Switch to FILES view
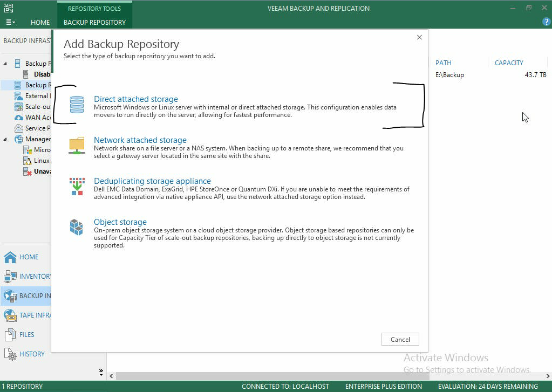The width and height of the screenshot is (552, 392). pyautogui.click(x=26, y=334)
